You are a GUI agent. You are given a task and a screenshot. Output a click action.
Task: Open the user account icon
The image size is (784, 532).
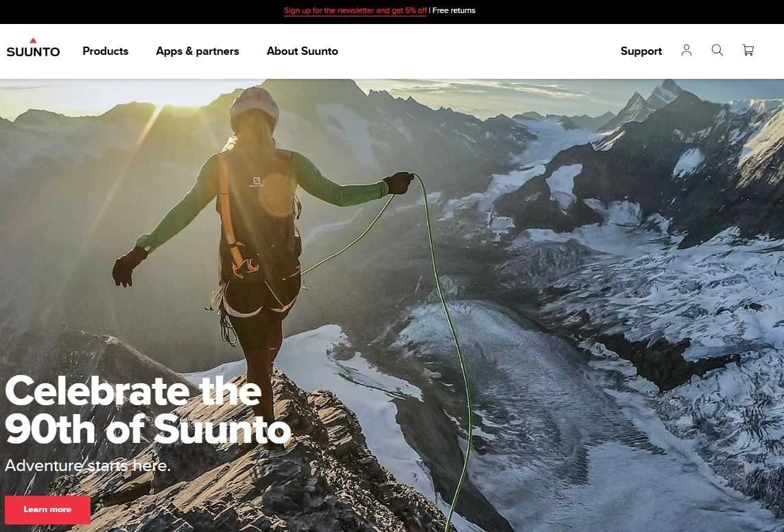coord(687,51)
